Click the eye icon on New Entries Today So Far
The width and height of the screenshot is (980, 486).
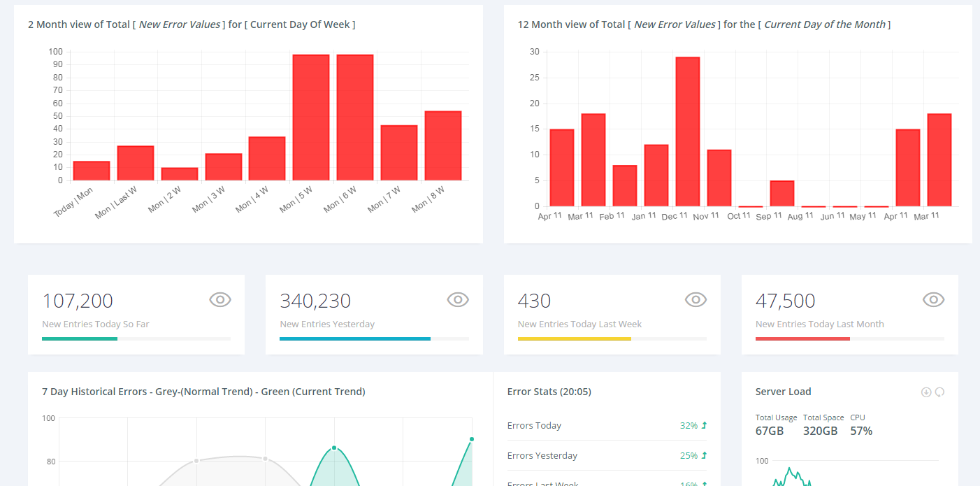pos(220,300)
